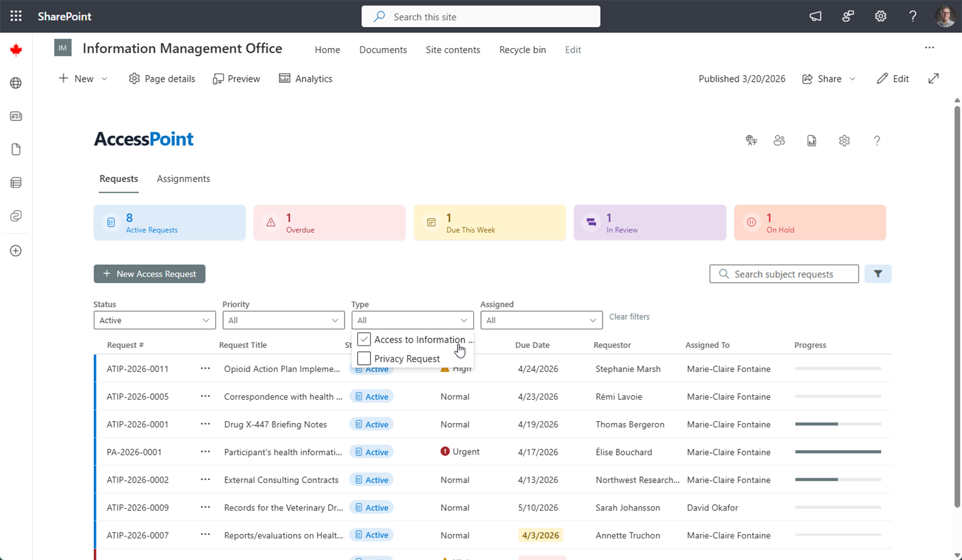962x560 pixels.
Task: Open Site contents in navigation
Action: point(453,50)
